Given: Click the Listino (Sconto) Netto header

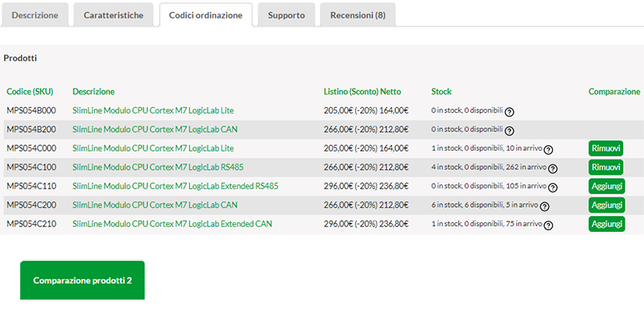Looking at the screenshot, I should 362,91.
